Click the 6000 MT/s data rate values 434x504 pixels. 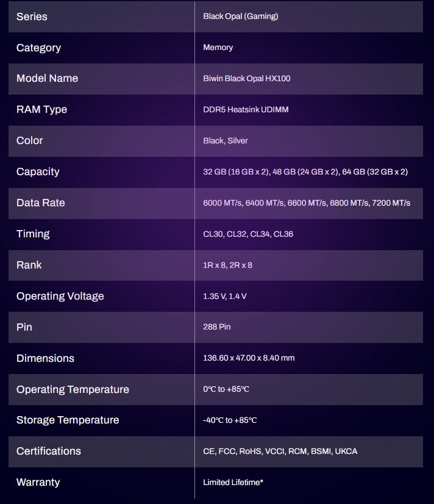tap(306, 203)
